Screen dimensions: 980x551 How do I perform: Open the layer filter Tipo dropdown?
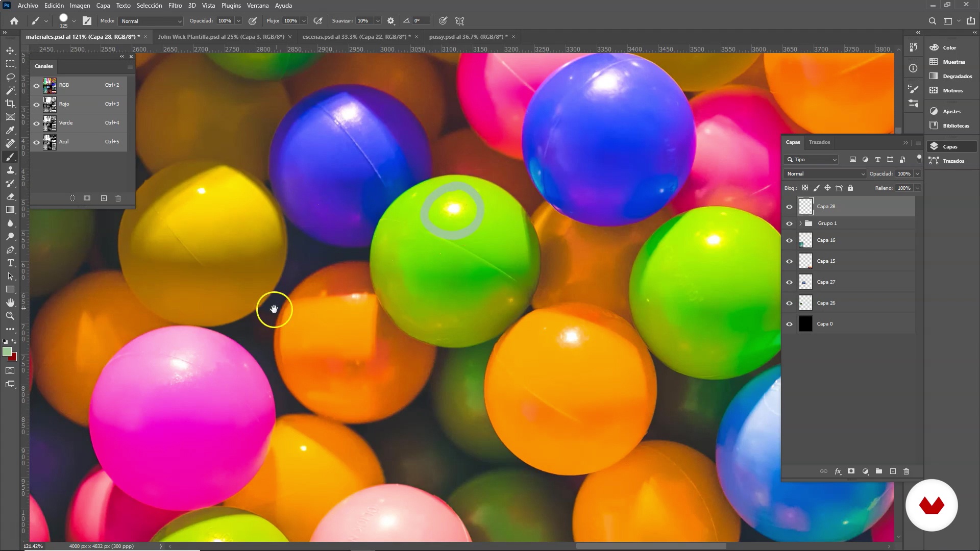coord(811,160)
